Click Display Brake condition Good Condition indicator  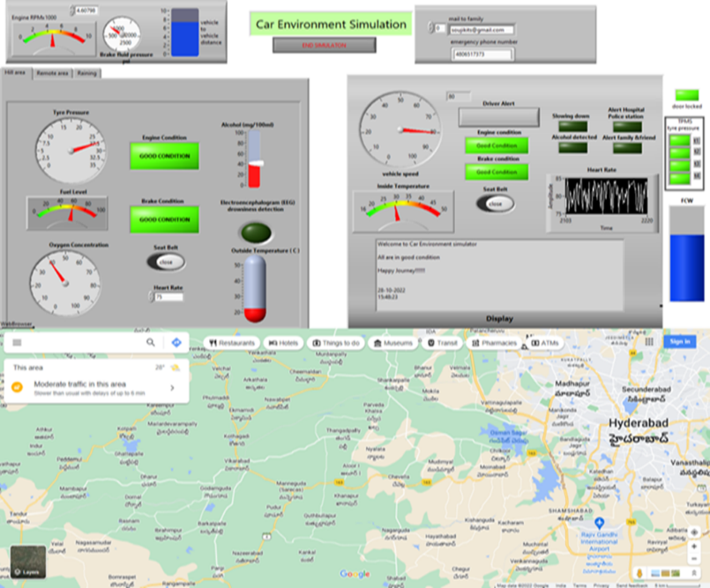click(x=497, y=172)
